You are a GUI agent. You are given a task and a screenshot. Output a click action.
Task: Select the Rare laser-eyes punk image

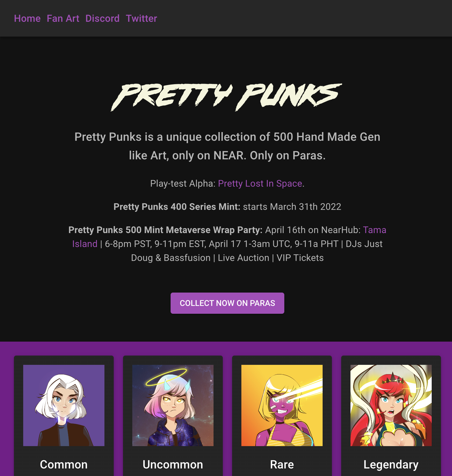[282, 405]
